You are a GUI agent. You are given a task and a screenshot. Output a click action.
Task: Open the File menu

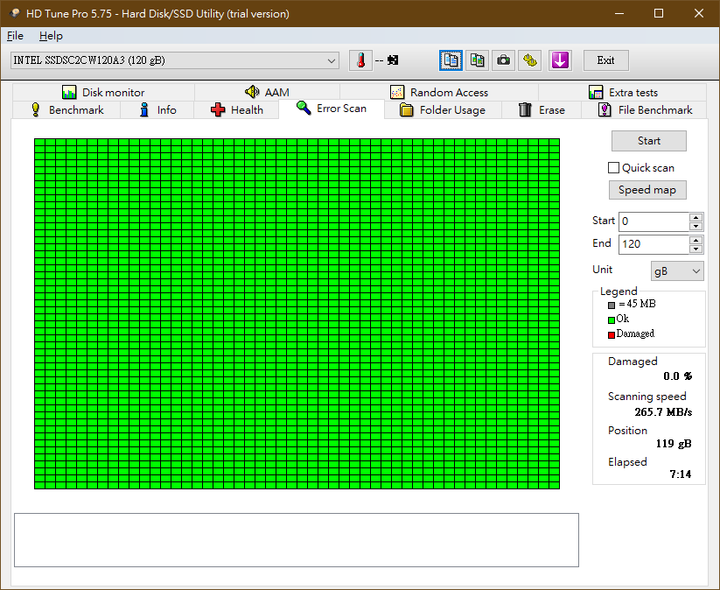tap(15, 36)
